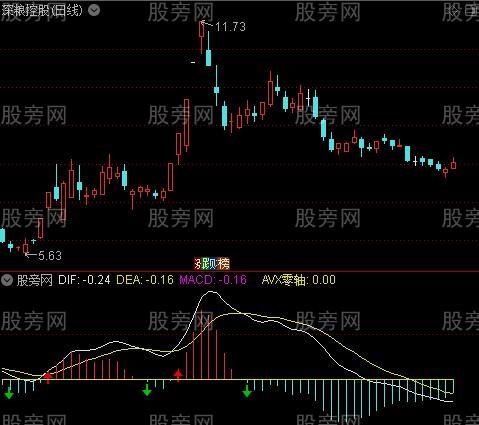Open the dropdown next to 深粮控股(日线) title
Image resolution: width=479 pixels, height=425 pixels.
[94, 10]
